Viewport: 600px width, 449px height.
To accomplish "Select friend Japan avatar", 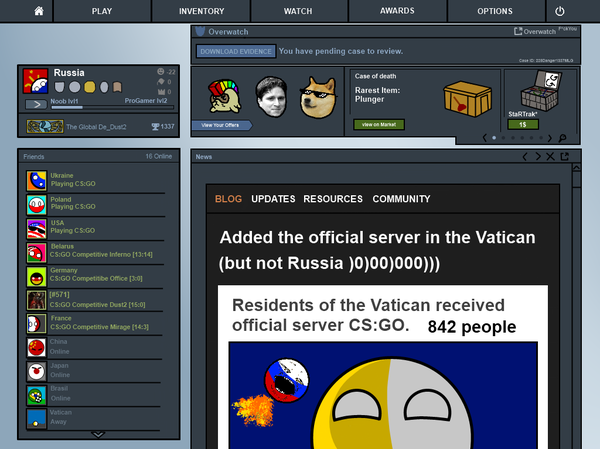I will coord(36,371).
